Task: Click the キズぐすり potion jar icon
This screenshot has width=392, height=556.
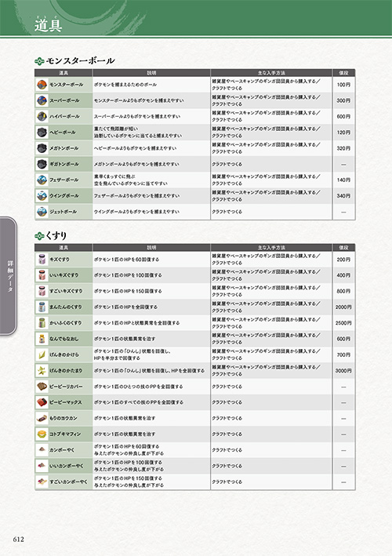Action: (x=42, y=260)
